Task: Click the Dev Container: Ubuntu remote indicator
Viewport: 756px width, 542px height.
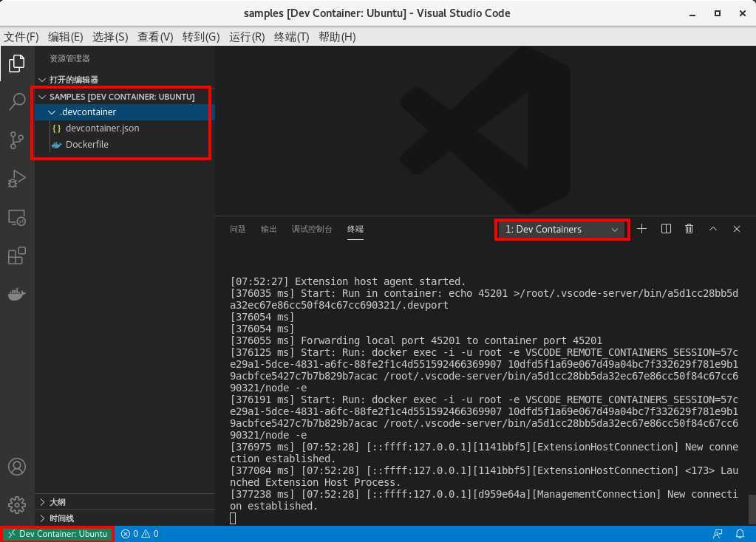Action: click(x=58, y=534)
